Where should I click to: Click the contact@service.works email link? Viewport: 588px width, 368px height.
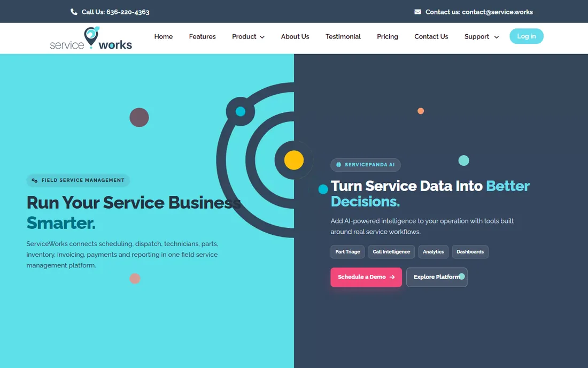click(x=497, y=12)
